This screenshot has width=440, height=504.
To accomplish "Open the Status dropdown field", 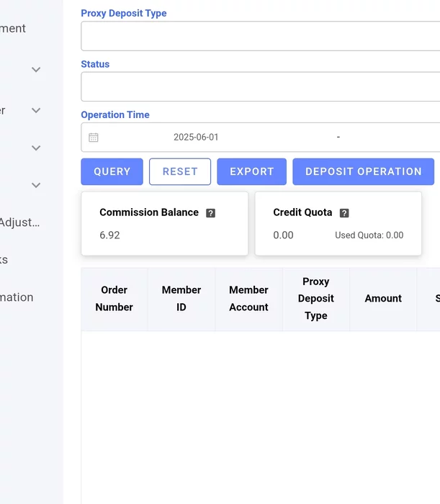I will point(260,86).
